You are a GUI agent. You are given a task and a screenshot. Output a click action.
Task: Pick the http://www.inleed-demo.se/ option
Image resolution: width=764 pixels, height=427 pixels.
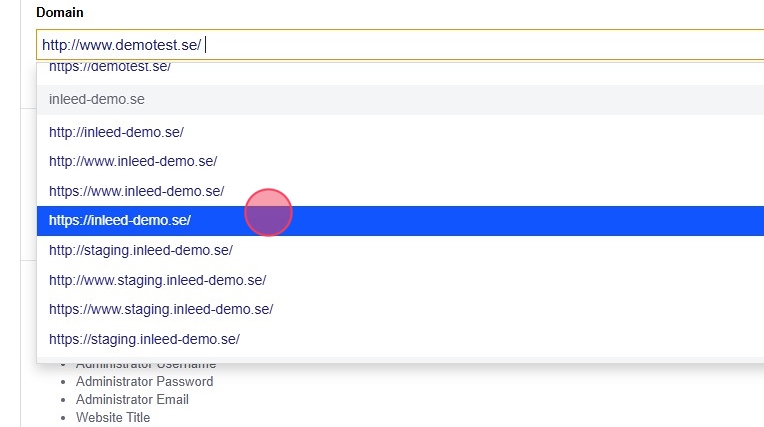point(133,161)
